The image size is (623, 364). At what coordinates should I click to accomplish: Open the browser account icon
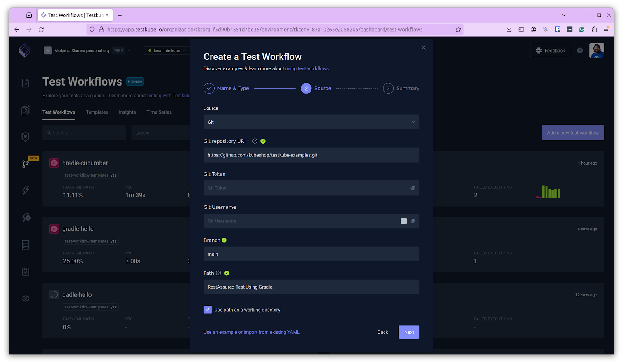pos(533,29)
